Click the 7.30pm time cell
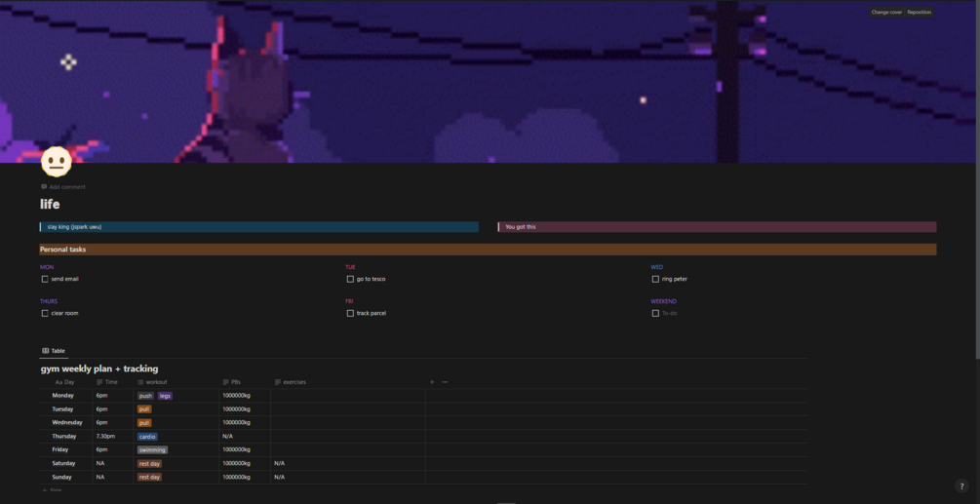 [x=113, y=437]
